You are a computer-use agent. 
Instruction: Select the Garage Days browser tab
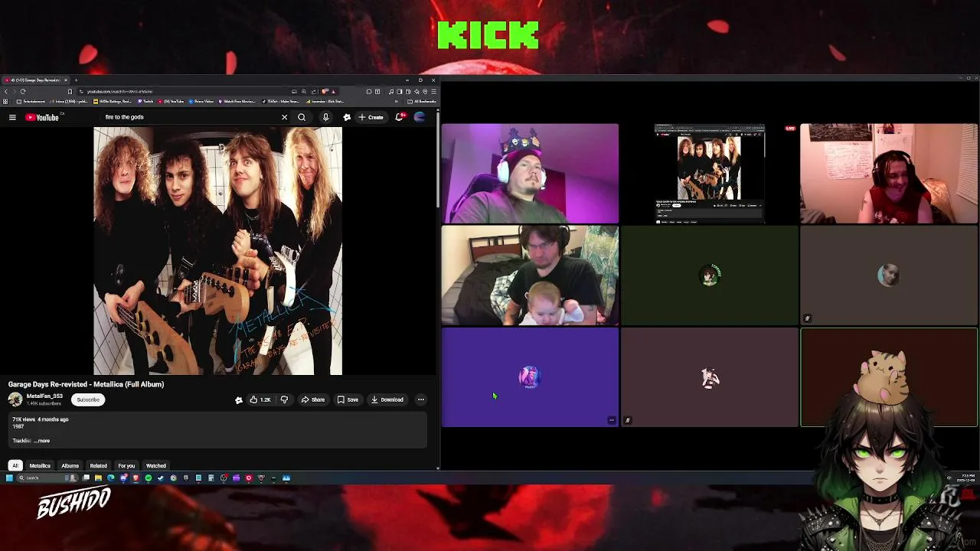point(35,80)
